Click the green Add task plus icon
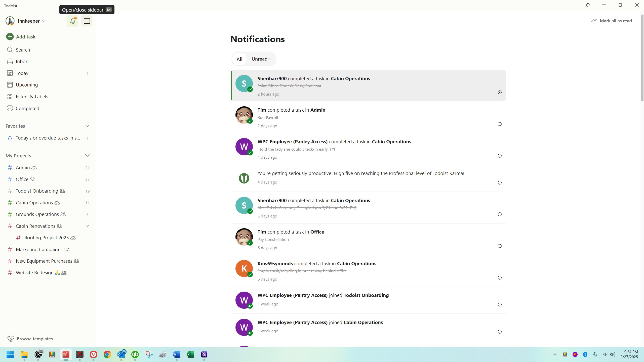The width and height of the screenshot is (644, 362). coord(10,37)
